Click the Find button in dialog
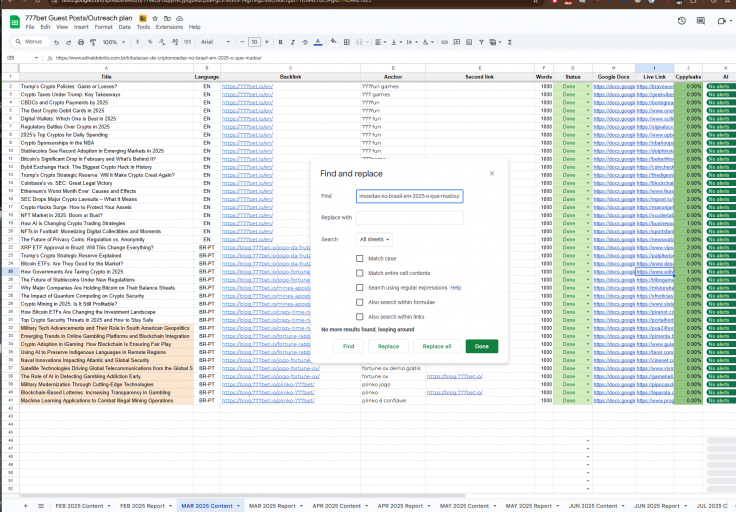This screenshot has height=512, width=736. 348,346
